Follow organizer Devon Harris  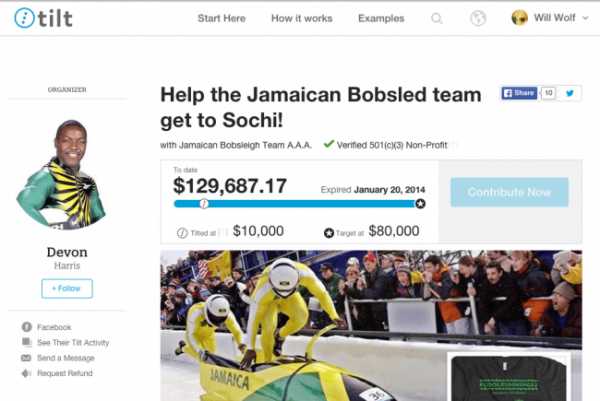67,289
